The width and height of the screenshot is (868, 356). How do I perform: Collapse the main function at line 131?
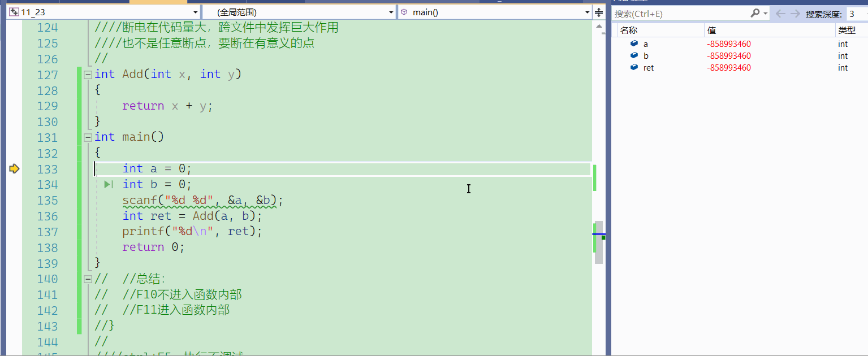pos(88,137)
